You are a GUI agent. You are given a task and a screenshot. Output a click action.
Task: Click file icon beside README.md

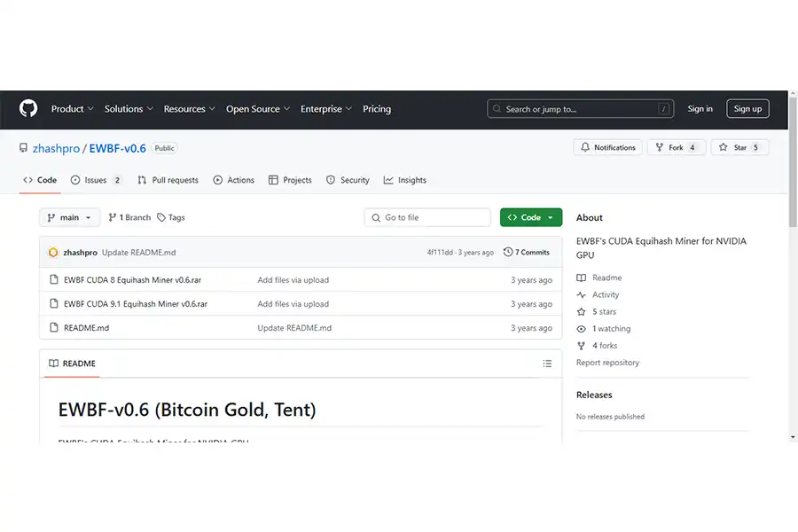[x=54, y=327]
